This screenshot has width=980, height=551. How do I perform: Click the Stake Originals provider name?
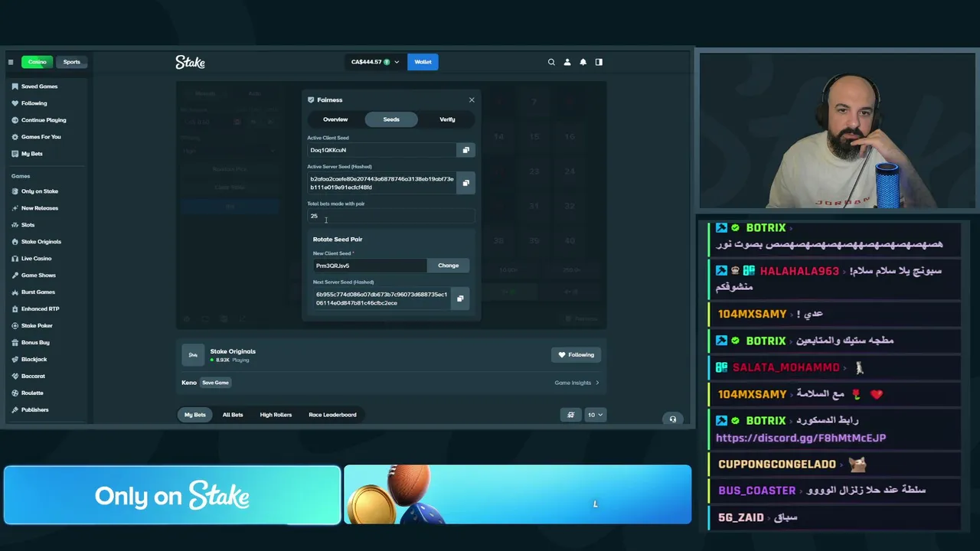[x=233, y=351]
